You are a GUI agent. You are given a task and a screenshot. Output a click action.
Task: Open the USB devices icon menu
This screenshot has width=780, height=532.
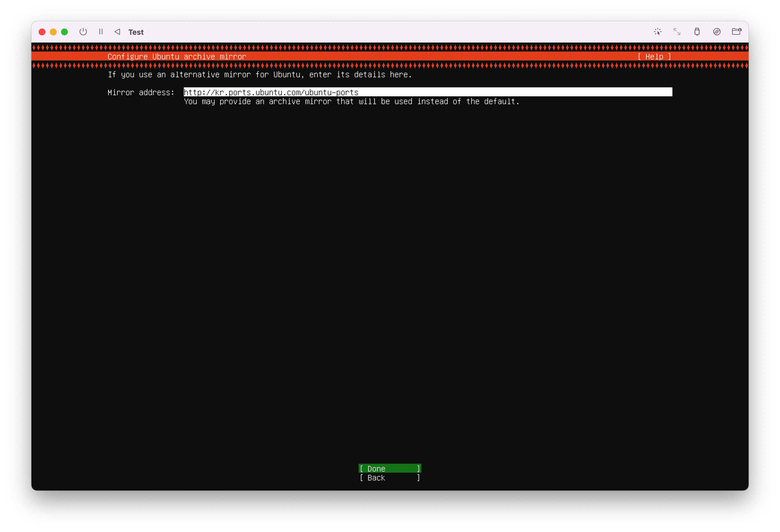697,32
